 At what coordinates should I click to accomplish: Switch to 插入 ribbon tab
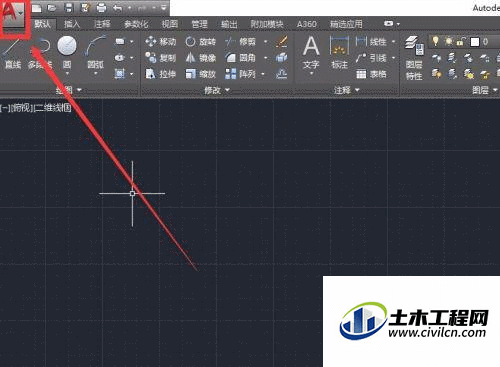click(72, 24)
